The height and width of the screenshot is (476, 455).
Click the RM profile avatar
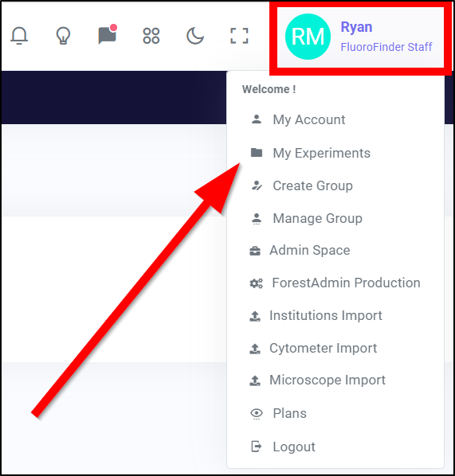[x=308, y=37]
